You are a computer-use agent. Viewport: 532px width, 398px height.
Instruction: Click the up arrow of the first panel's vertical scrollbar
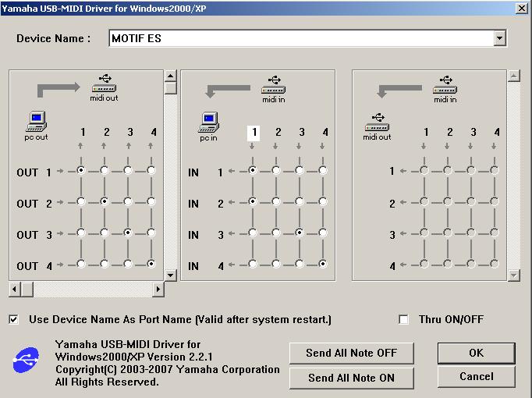coord(170,76)
